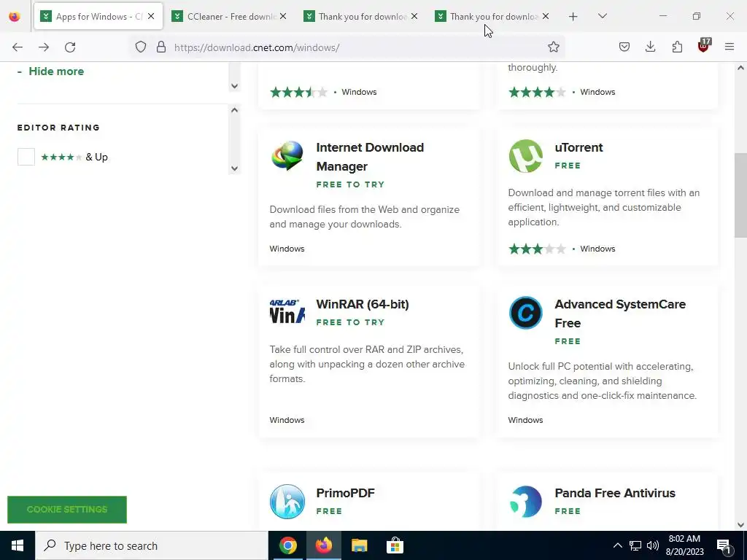Viewport: 747px width, 560px height.
Task: Open the Extensions puzzle-piece icon
Action: click(677, 47)
